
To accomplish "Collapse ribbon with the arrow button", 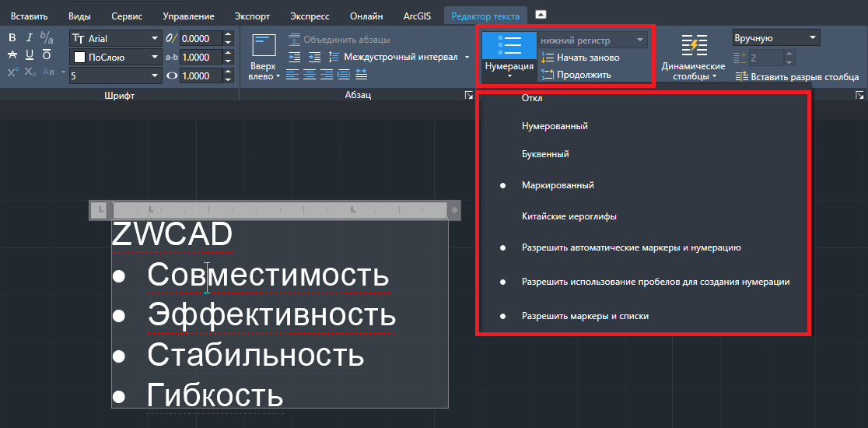I will 541,15.
